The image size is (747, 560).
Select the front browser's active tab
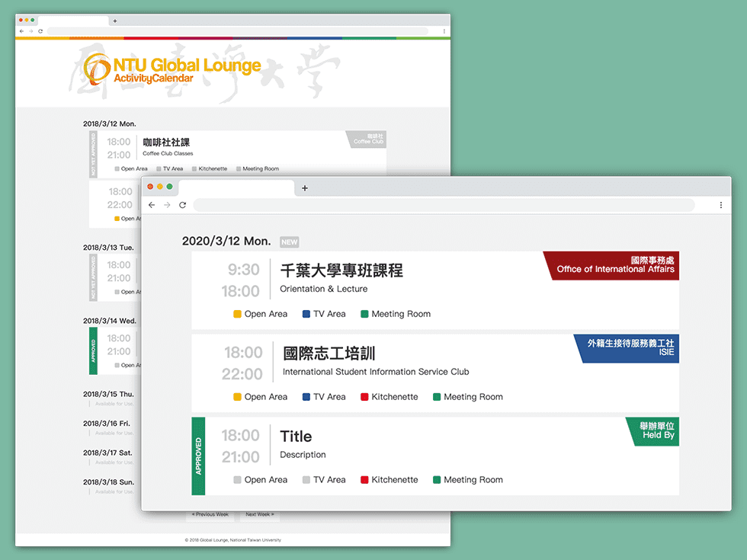coord(236,188)
